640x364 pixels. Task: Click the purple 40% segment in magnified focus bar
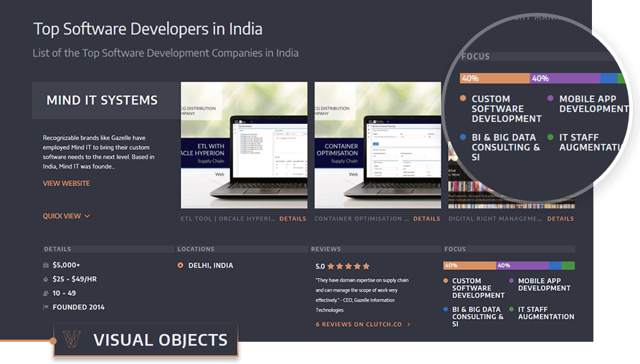click(x=565, y=78)
